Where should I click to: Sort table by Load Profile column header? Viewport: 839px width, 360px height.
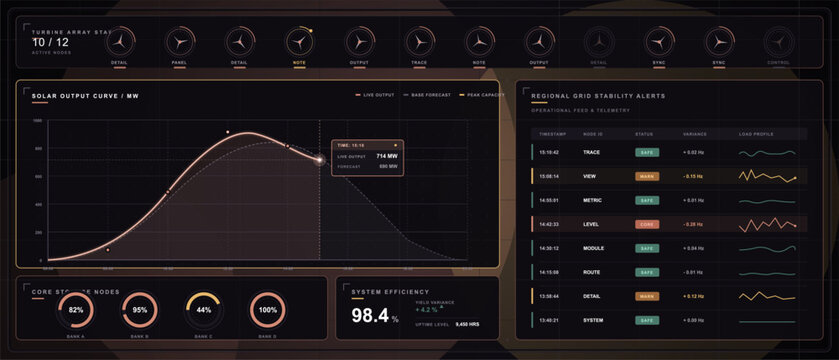click(x=756, y=134)
